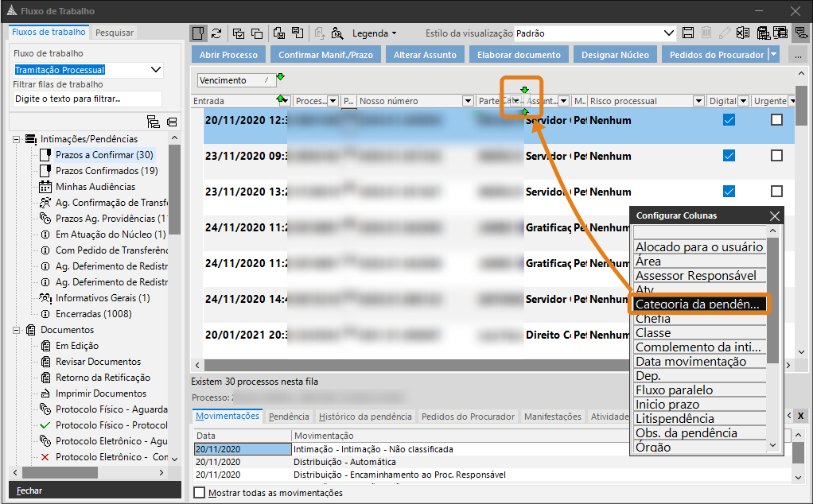
Task: Select the Informativos Gerais queue
Action: pyautogui.click(x=102, y=298)
